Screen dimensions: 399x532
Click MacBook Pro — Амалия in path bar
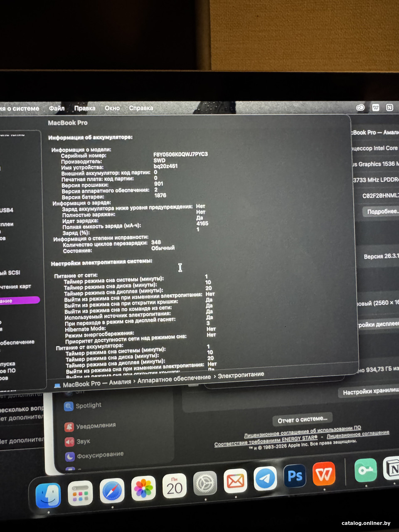point(97,383)
